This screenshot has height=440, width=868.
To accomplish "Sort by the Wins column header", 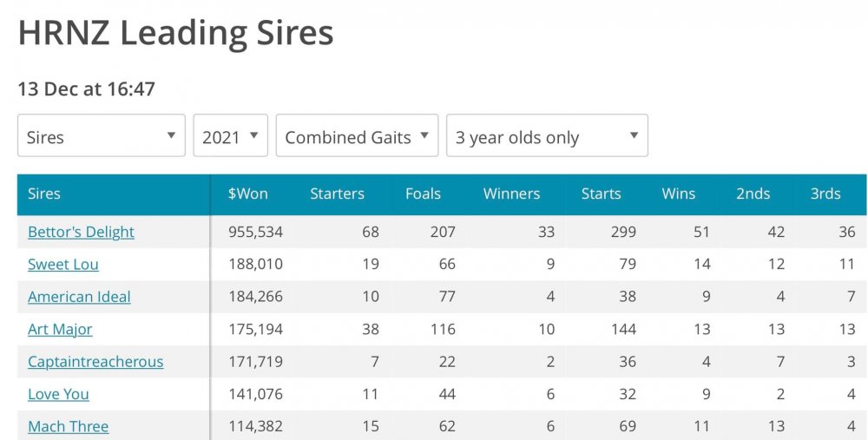I will pyautogui.click(x=678, y=194).
